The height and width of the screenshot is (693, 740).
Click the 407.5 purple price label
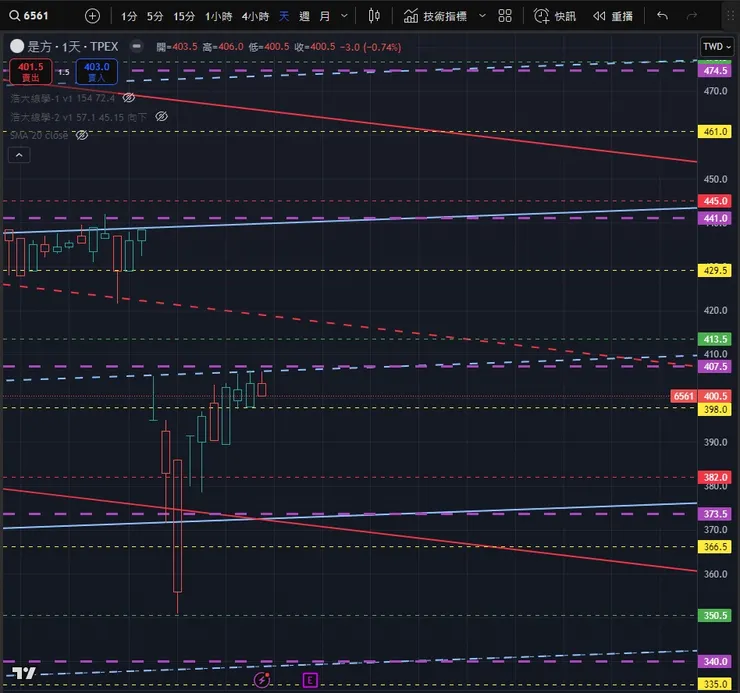pos(715,366)
